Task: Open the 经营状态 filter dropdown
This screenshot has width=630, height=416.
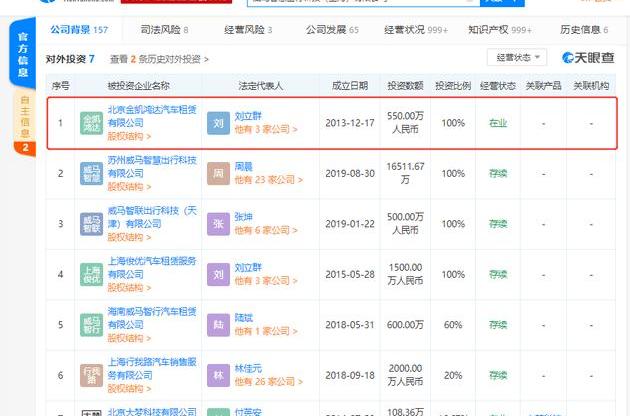Action: 517,57
